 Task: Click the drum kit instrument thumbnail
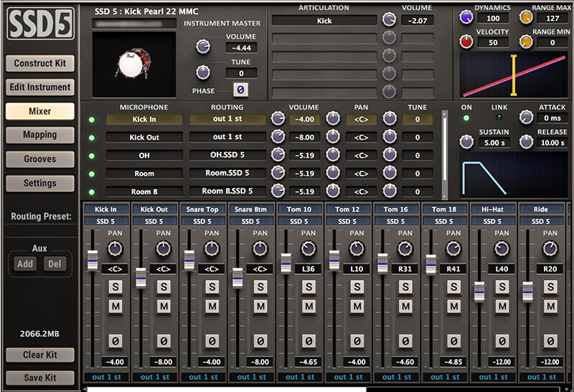pyautogui.click(x=133, y=64)
